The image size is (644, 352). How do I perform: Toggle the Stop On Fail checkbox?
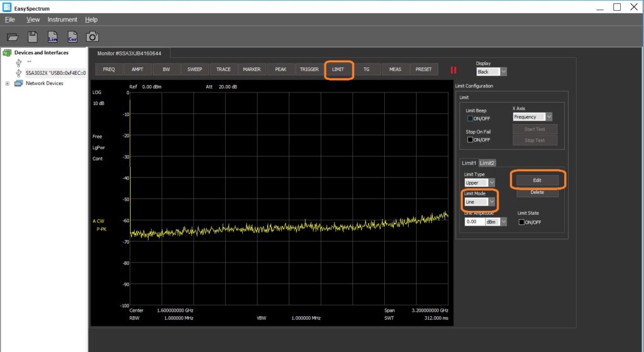coord(469,140)
